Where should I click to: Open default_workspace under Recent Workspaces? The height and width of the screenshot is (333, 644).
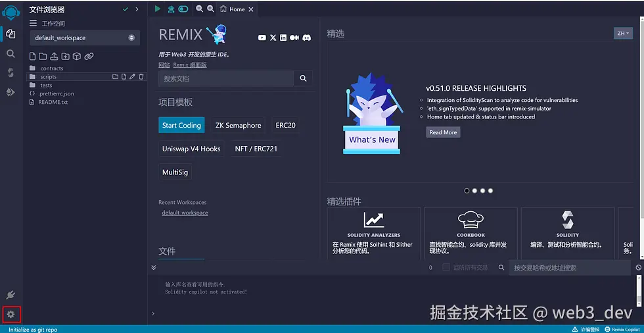[185, 213]
